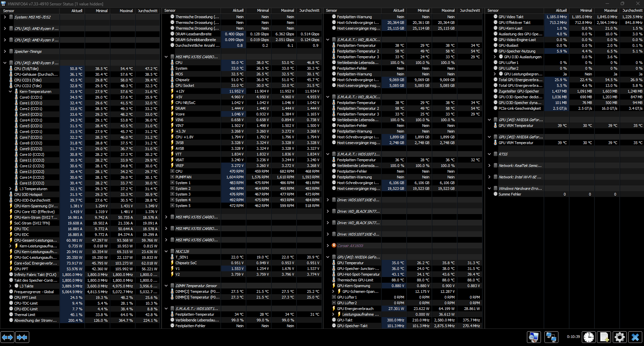
Task: Select the GPU Effektiver Takt row
Action: [x=565, y=23]
